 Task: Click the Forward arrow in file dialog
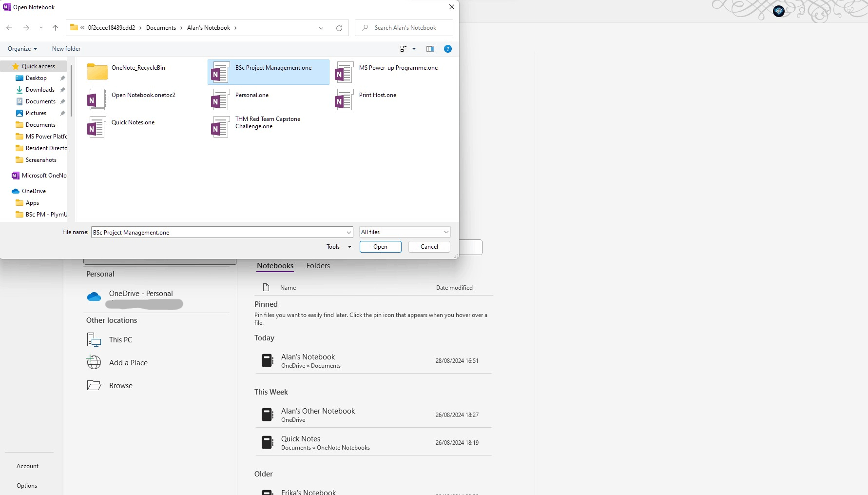click(26, 28)
